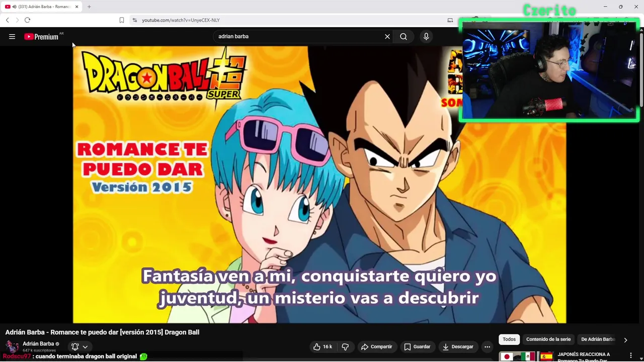Image resolution: width=644 pixels, height=362 pixels.
Task: Reload the page
Action: 28,20
